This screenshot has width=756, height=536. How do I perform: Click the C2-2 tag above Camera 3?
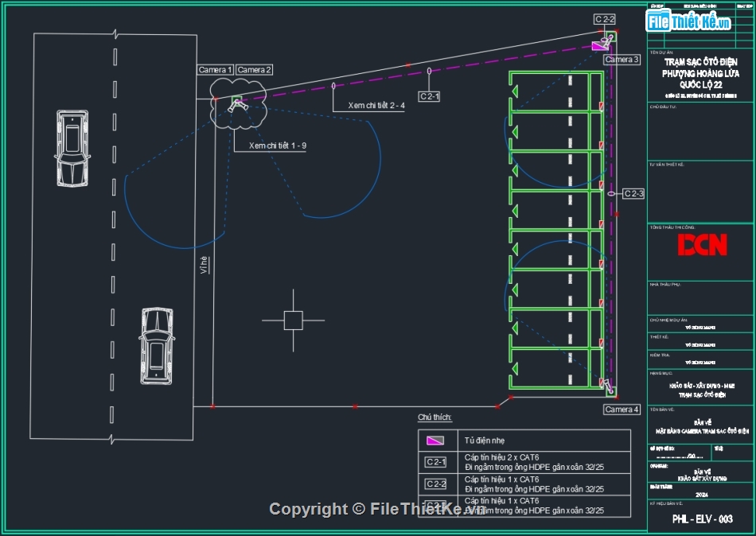pyautogui.click(x=605, y=19)
